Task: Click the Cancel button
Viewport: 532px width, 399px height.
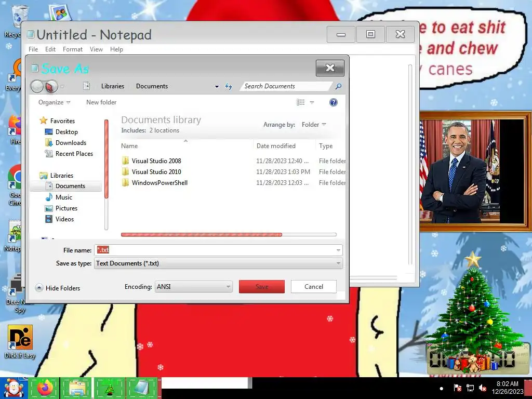Action: [x=313, y=287]
